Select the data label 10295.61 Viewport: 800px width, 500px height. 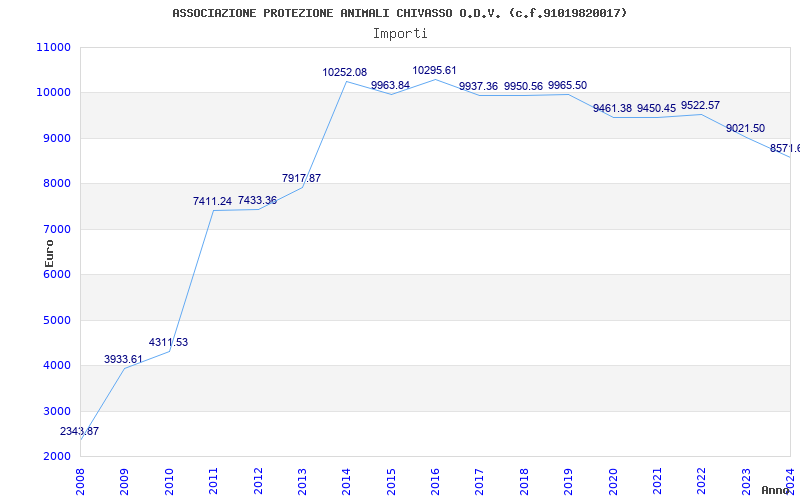(434, 70)
